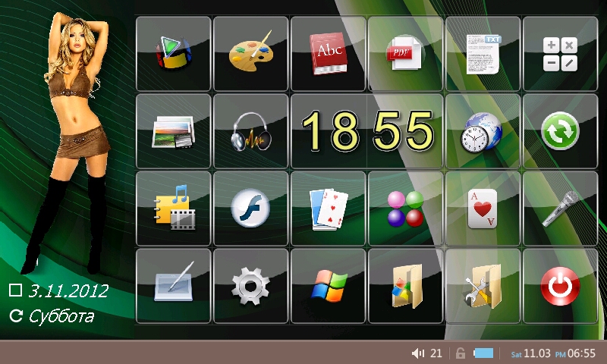Click the red power button tile

(560, 286)
